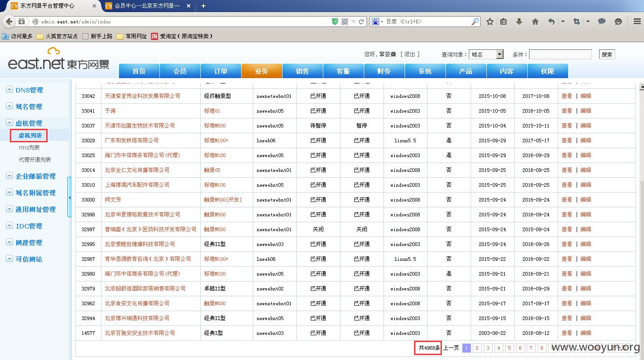The image size is (644, 360).
Task: Click the 条件 search input field
Action: click(560, 54)
